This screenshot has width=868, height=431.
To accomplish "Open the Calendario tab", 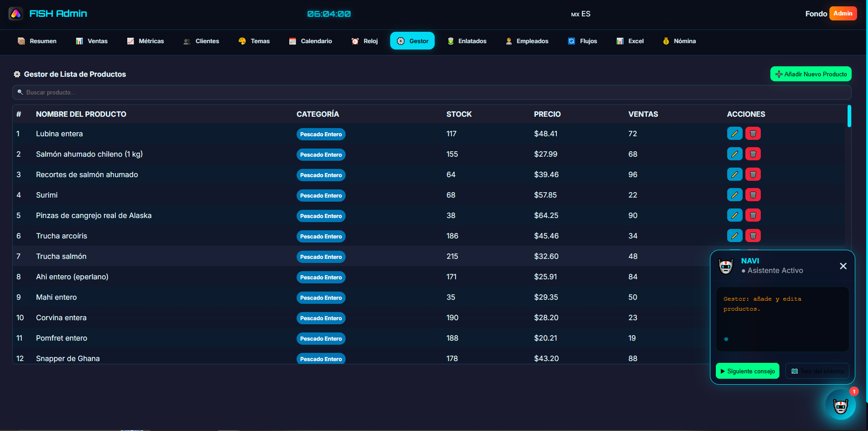I will pos(311,41).
